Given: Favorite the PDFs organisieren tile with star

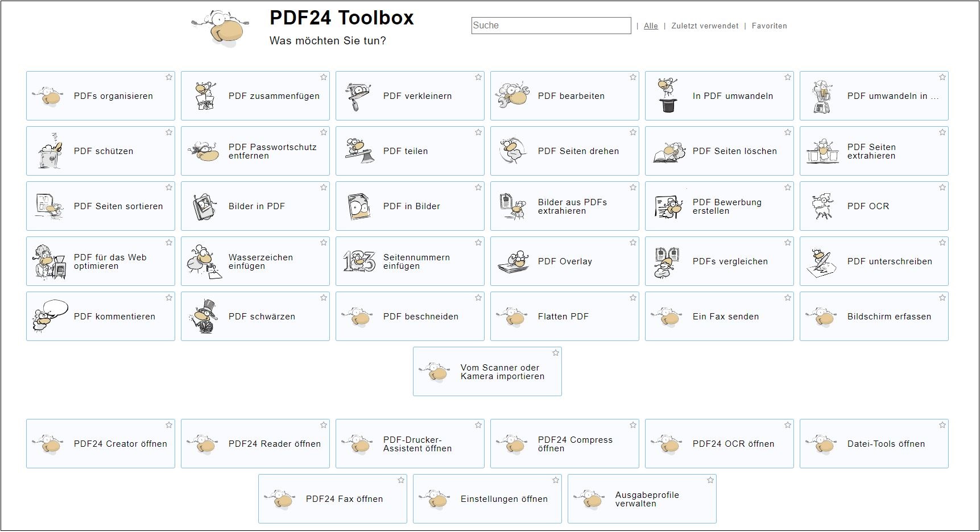Looking at the screenshot, I should point(169,77).
